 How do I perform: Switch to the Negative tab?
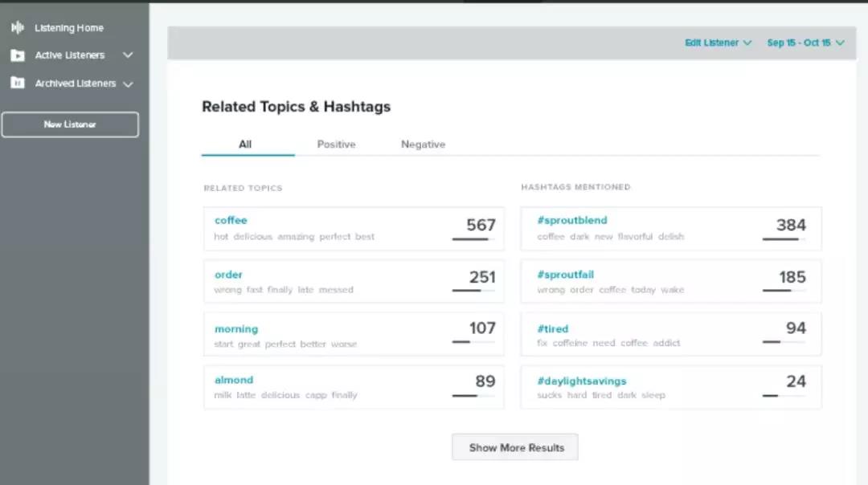pos(423,145)
